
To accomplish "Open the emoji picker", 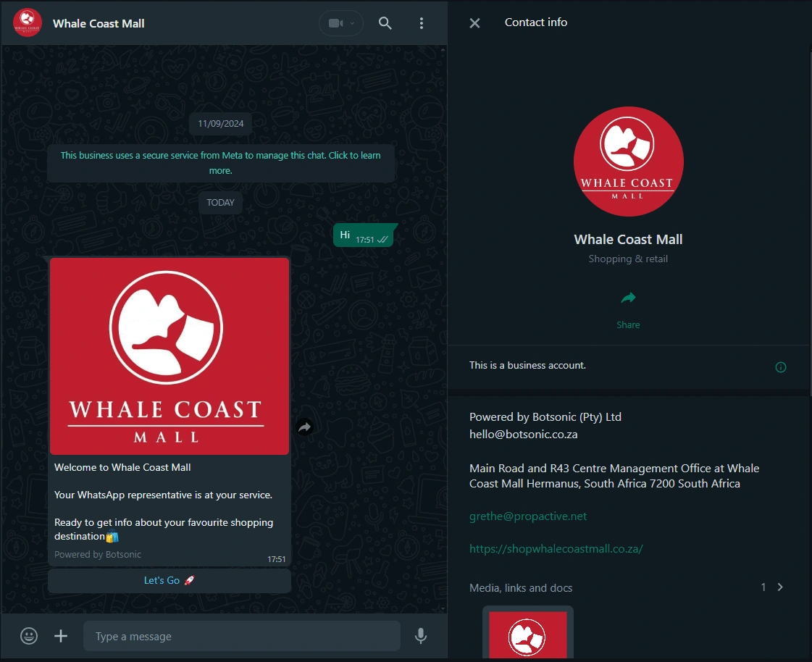I will (x=29, y=636).
